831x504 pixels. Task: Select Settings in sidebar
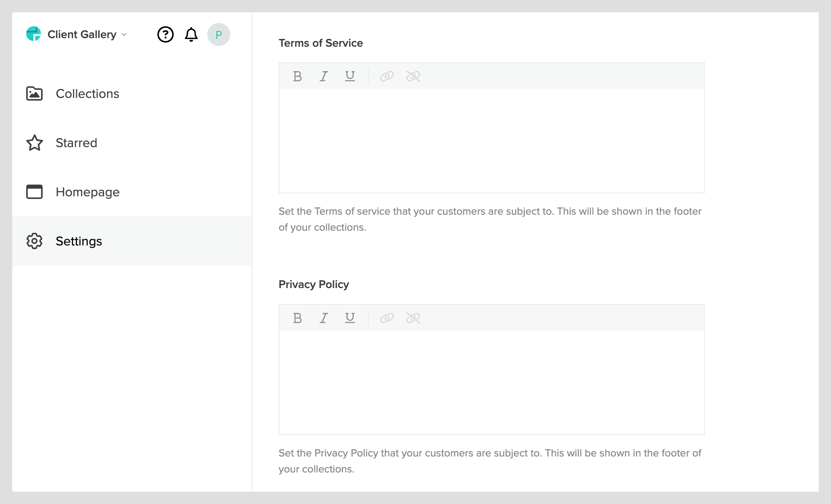[x=79, y=241]
